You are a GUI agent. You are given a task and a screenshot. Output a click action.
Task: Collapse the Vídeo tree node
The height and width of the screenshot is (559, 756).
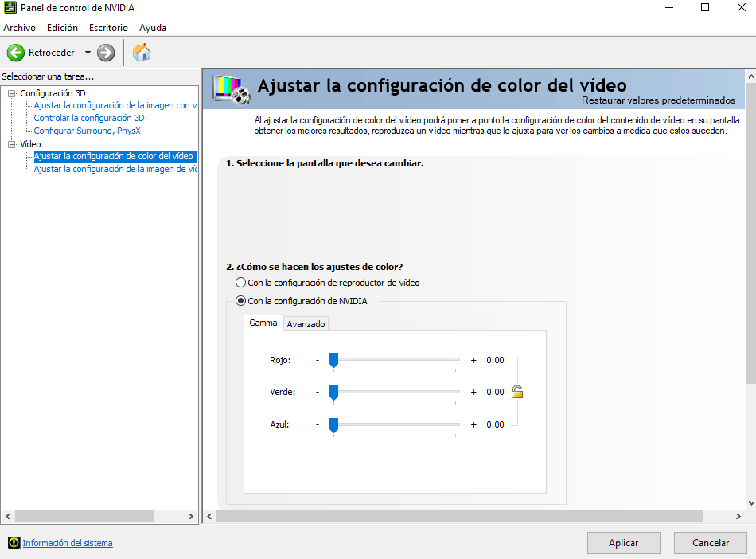click(x=12, y=144)
